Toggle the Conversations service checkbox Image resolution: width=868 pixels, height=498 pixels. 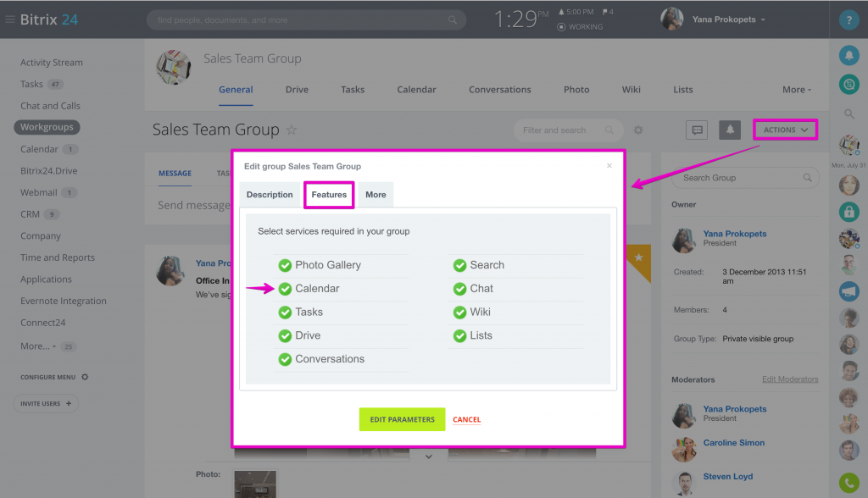click(285, 360)
